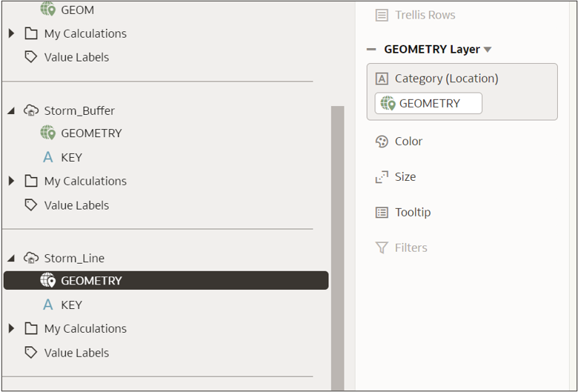578x392 pixels.
Task: Select KEY under Storm_Buffer
Action: point(72,157)
